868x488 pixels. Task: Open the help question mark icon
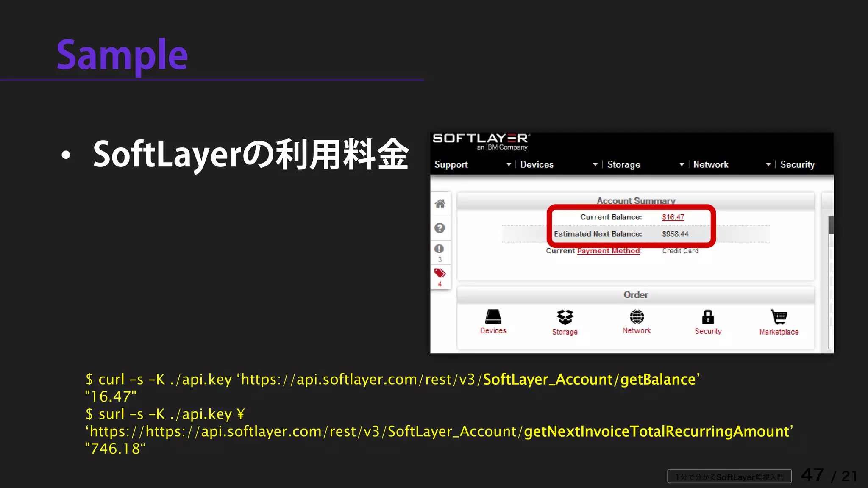(440, 228)
